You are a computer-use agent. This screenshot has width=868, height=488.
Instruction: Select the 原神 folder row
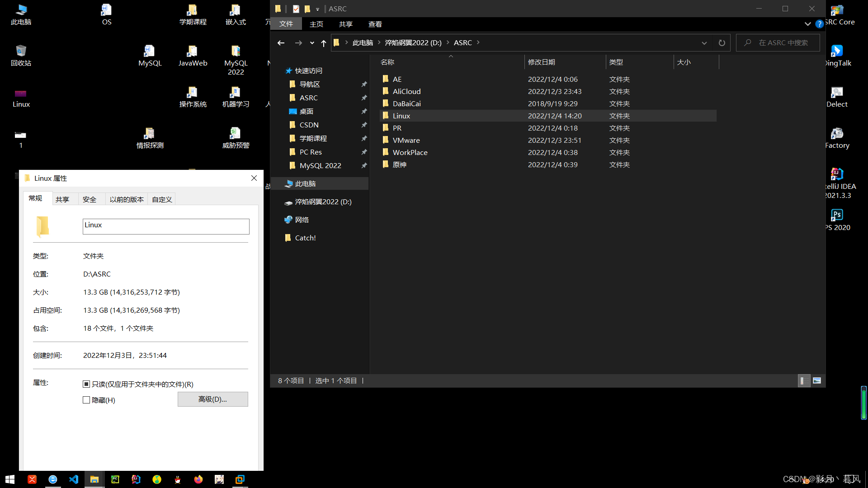click(x=548, y=164)
